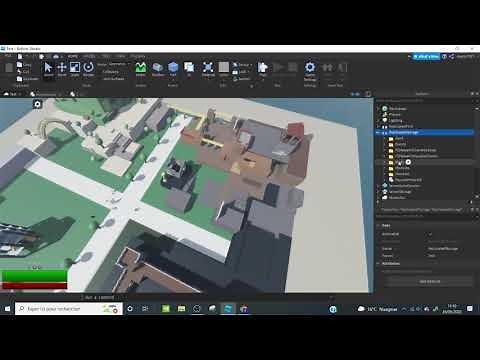Select the highlighted ReplicatedStorage row
The height and width of the screenshot is (360, 480).
425,133
